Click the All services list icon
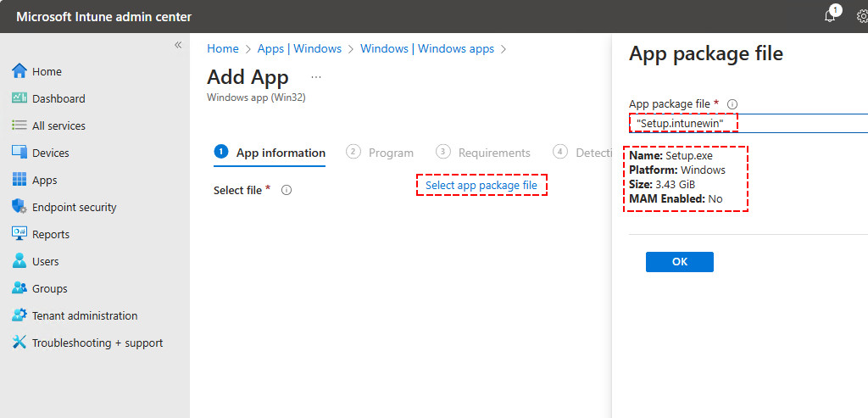This screenshot has width=868, height=418. tap(19, 125)
